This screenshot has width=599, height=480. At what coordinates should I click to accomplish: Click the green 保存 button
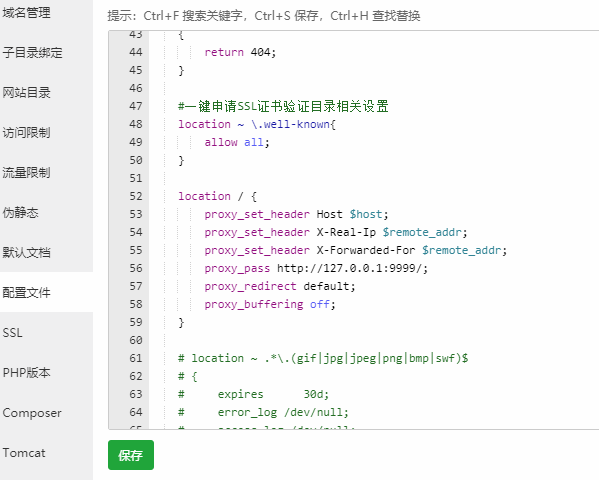[131, 455]
